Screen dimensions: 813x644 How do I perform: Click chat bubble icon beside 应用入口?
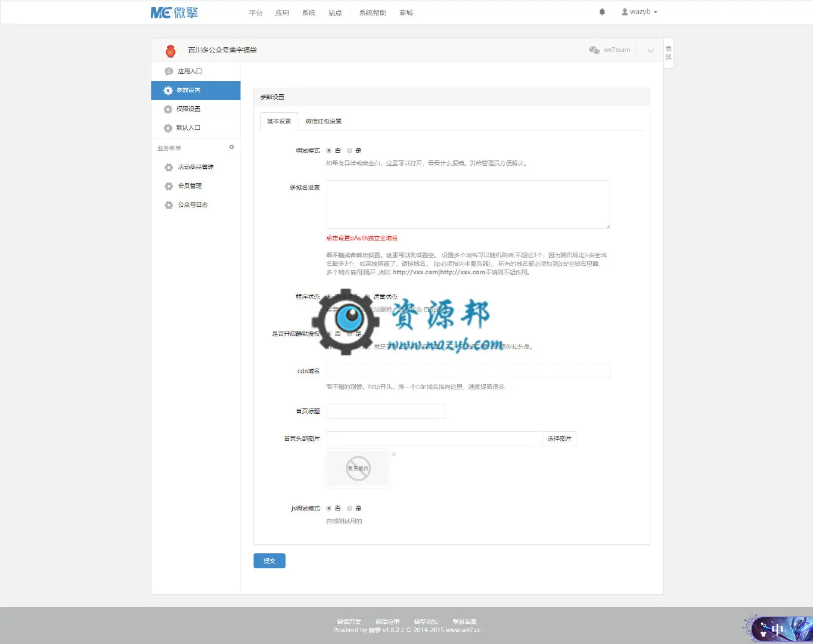click(169, 72)
